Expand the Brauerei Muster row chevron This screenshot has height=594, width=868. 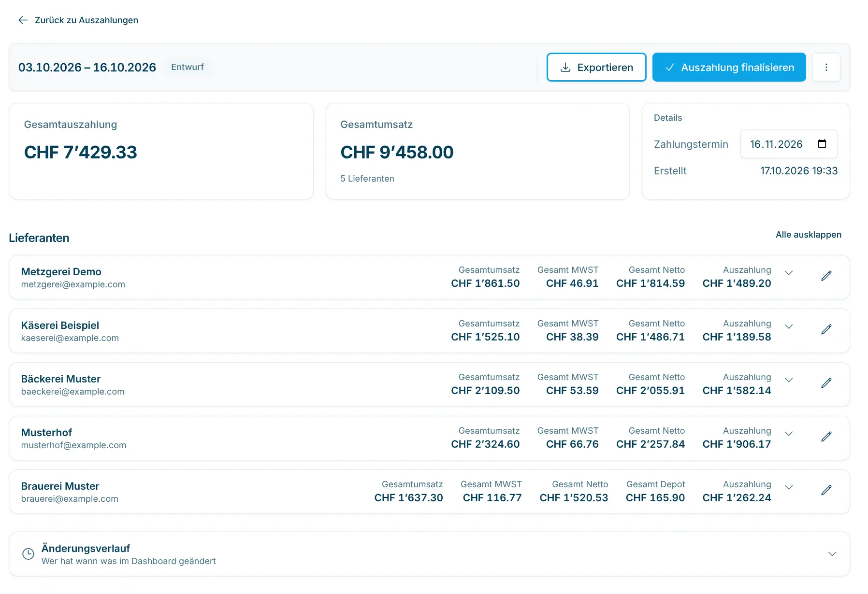[788, 487]
